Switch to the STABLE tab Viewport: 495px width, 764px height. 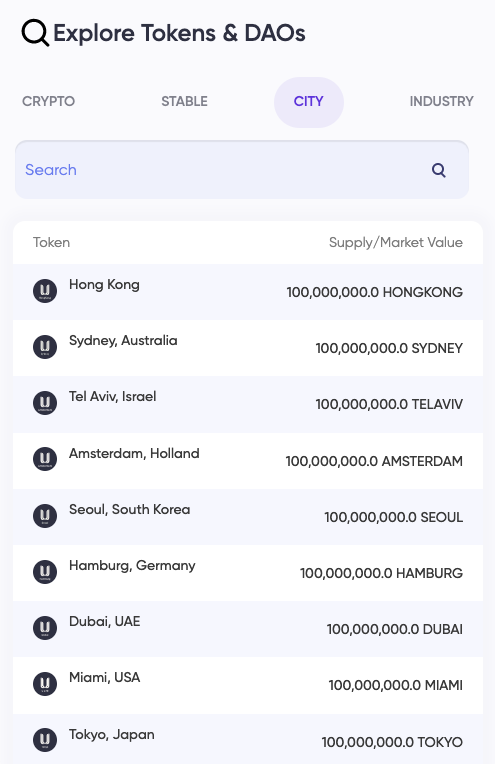(x=184, y=101)
